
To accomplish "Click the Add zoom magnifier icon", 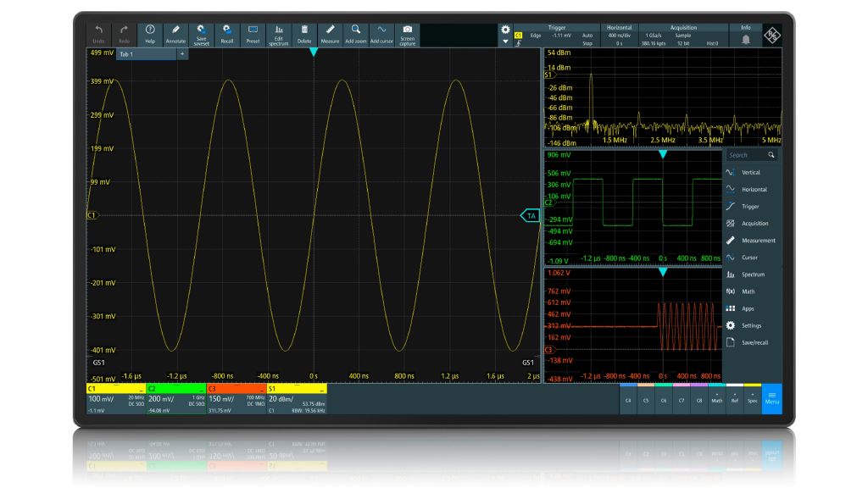I will pos(355,34).
